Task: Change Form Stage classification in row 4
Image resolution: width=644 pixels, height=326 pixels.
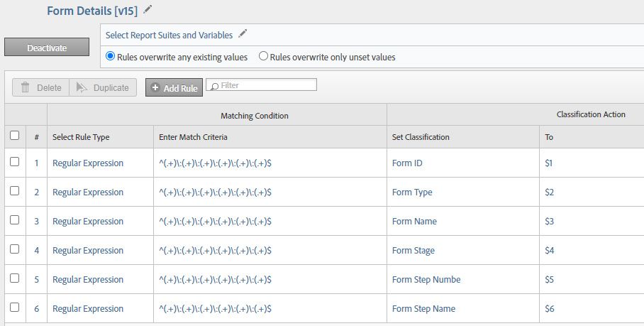Action: coord(413,251)
